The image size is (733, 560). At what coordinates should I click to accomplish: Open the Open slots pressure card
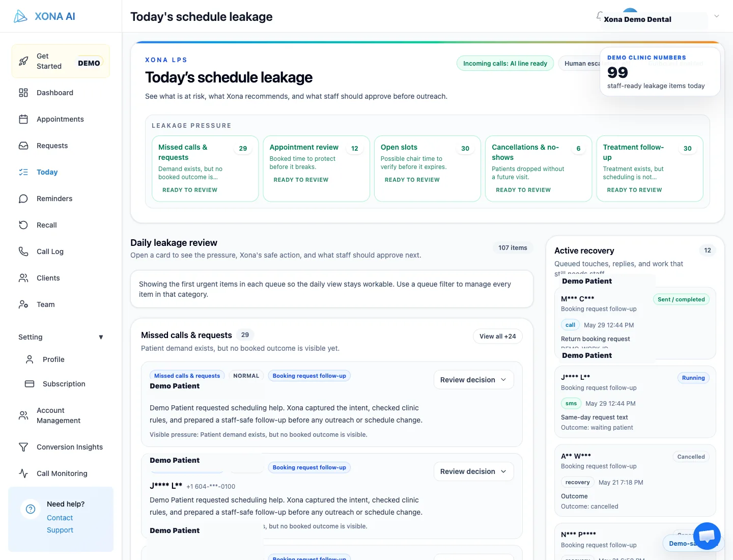click(x=428, y=169)
